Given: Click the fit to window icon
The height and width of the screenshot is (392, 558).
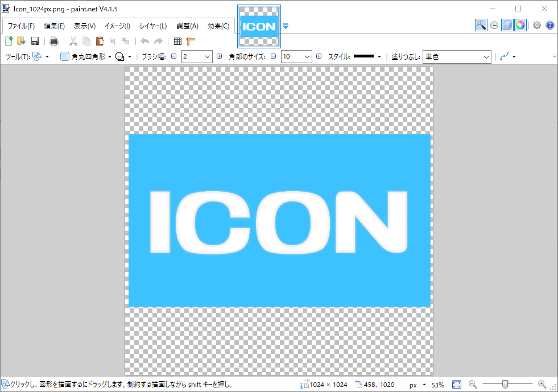Looking at the screenshot, I should pos(457,385).
